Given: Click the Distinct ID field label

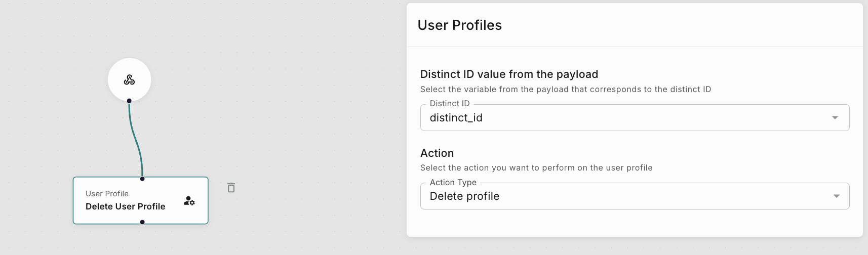Looking at the screenshot, I should pos(450,104).
